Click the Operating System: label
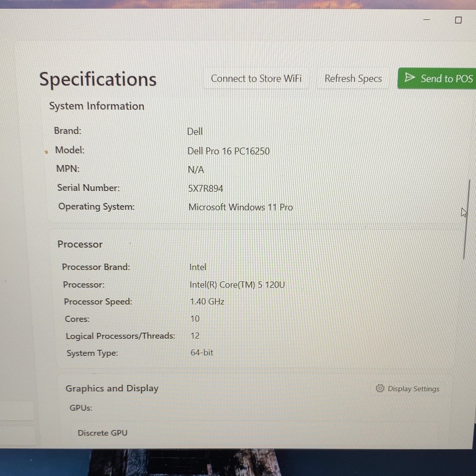The height and width of the screenshot is (476, 476). 97,207
